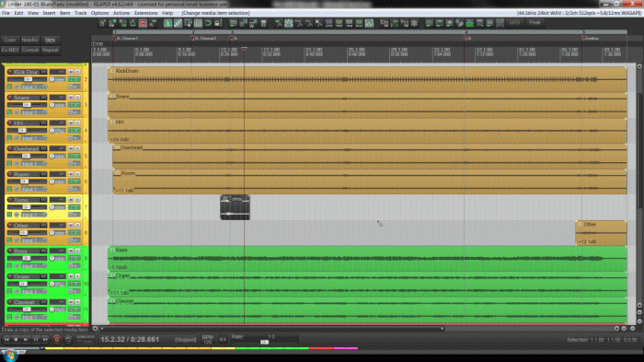Open the Other track input dropdown
Image resolution: width=644 pixels, height=362 pixels.
point(34,239)
